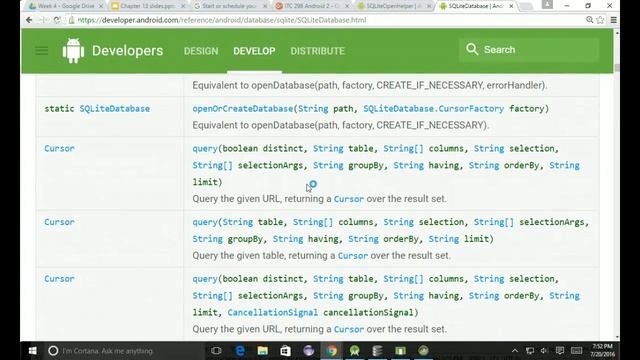
Task: Open the SQLiteDatabase.CursorFactory type link
Action: (x=433, y=109)
